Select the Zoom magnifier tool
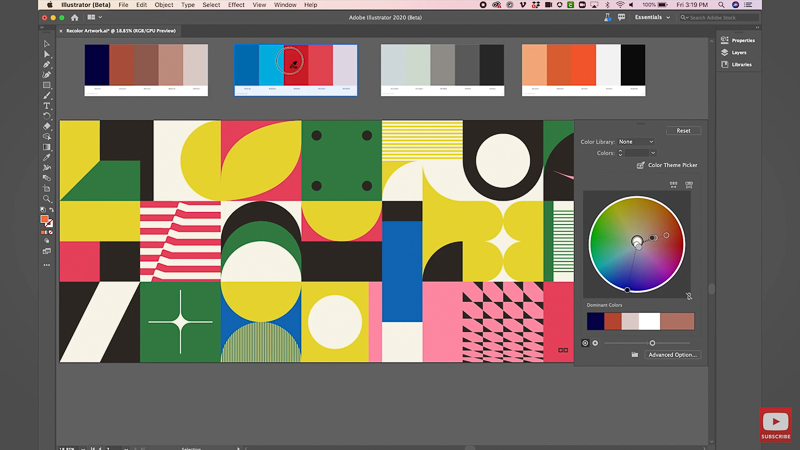800x450 pixels. click(x=47, y=199)
